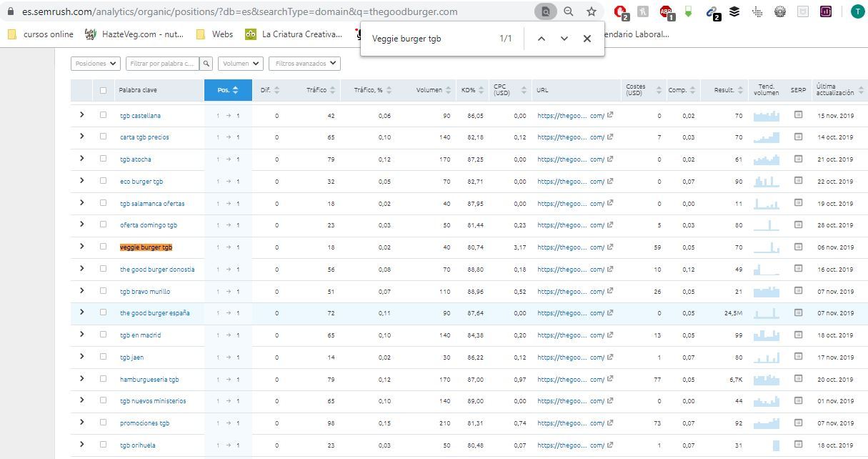Open the Posiciones filter dropdown
This screenshot has height=459, width=868.
[95, 64]
